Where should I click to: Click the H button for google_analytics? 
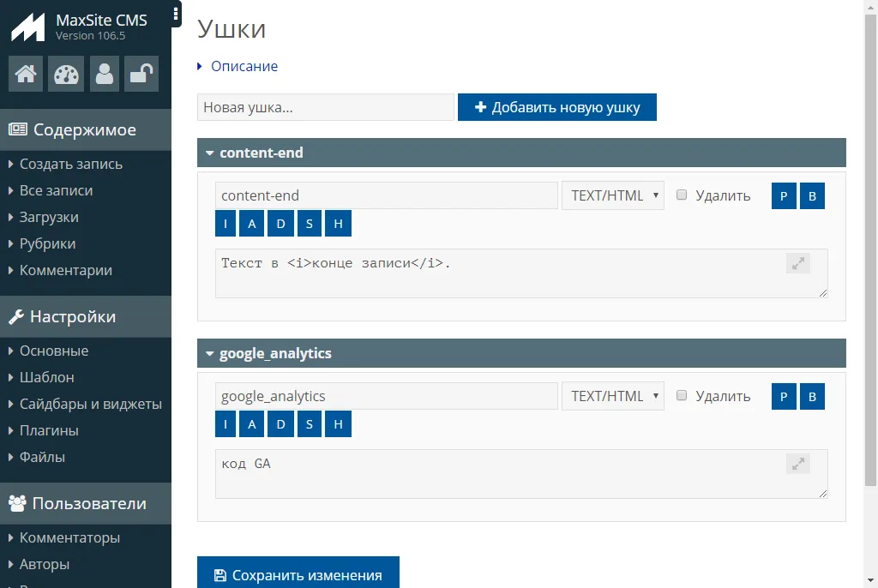point(338,424)
